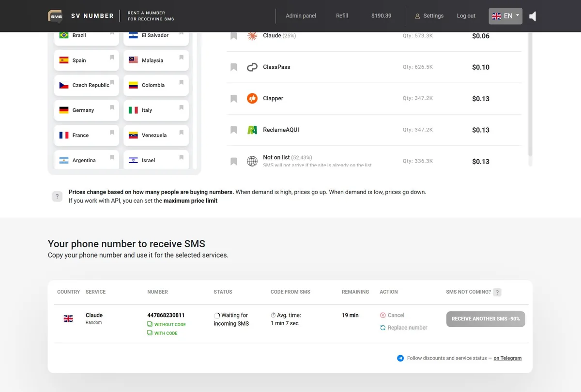Bookmark the ClassPass service
The width and height of the screenshot is (581, 392).
234,67
